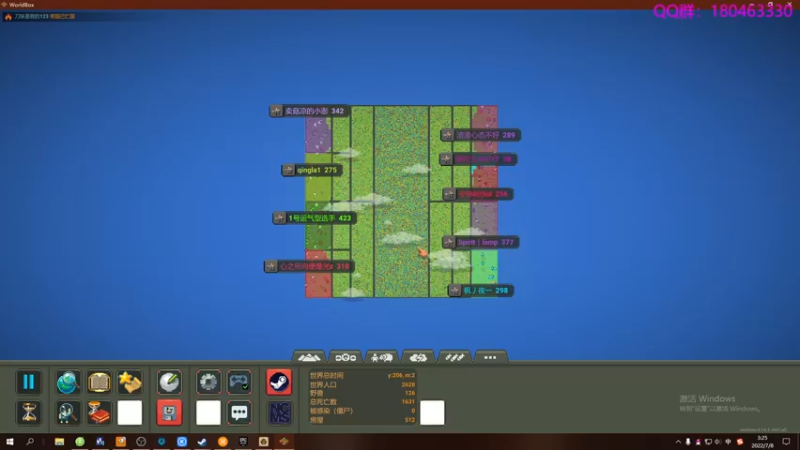This screenshot has width=800, height=450.
Task: Click the world population value 2628
Action: [x=408, y=384]
